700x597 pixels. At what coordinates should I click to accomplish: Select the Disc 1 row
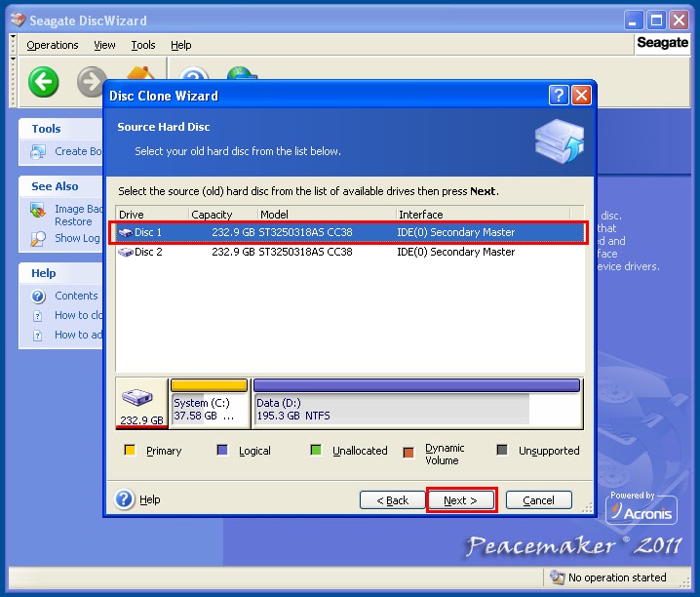pyautogui.click(x=350, y=232)
